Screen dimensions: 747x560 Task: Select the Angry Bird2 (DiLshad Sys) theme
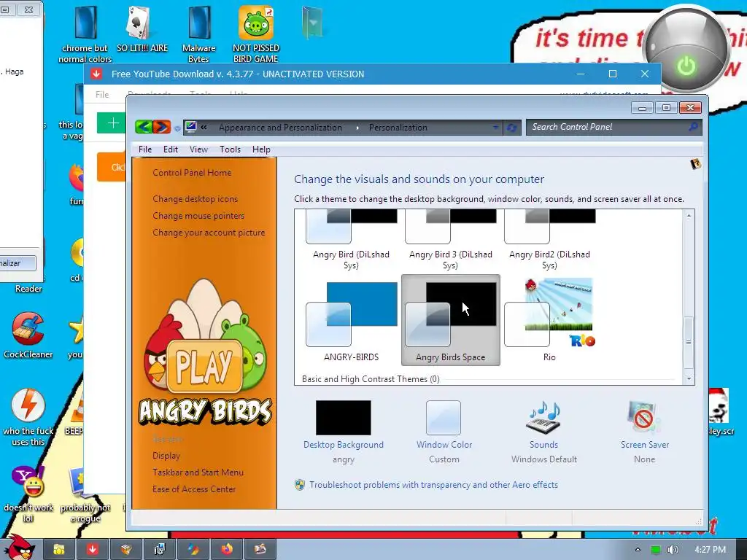(x=549, y=241)
